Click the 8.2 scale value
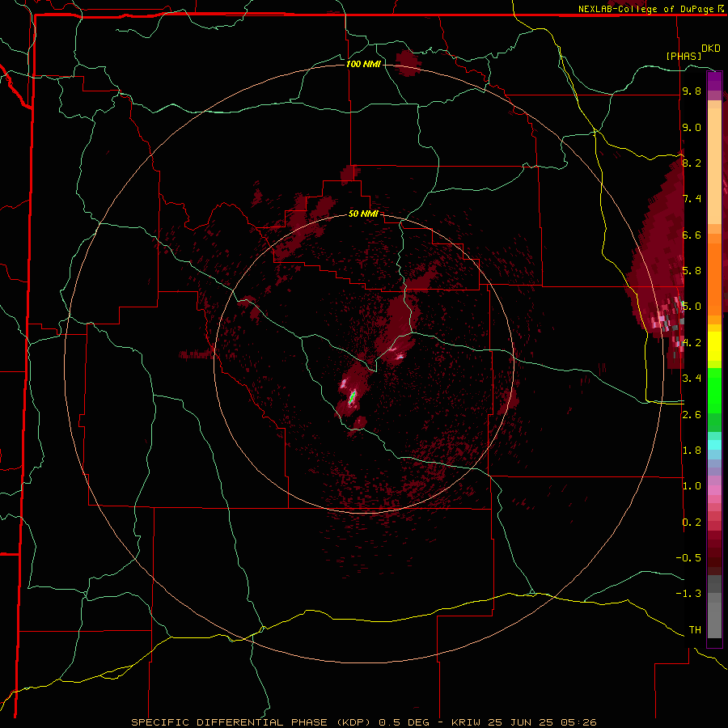 [x=692, y=163]
